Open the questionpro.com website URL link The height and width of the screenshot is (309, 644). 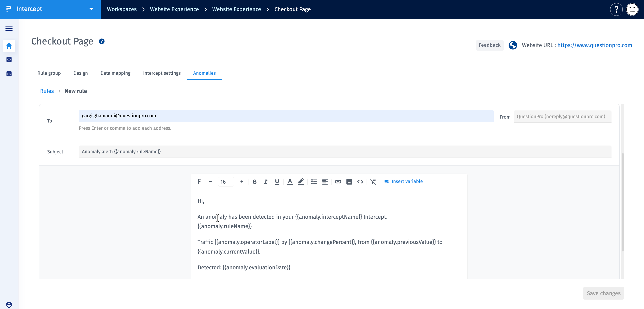click(594, 45)
